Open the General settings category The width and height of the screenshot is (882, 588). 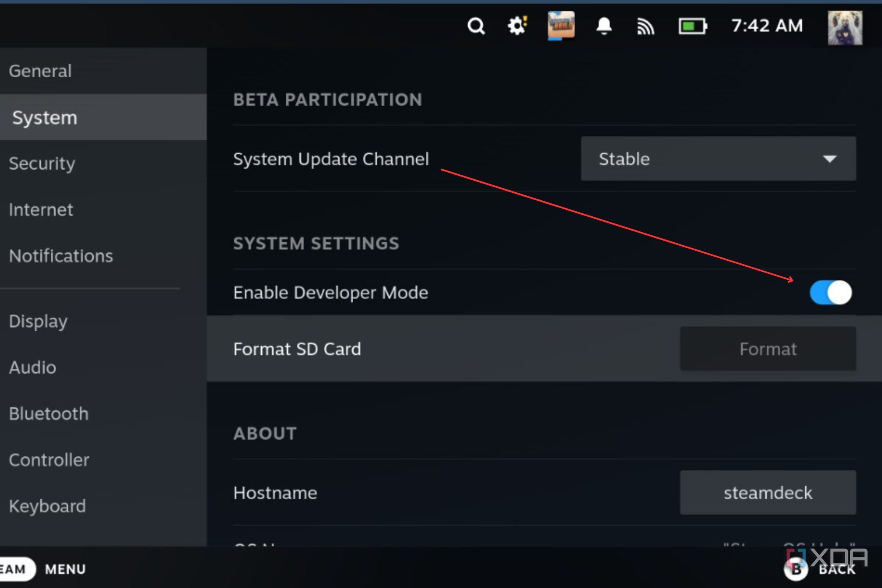coord(40,71)
